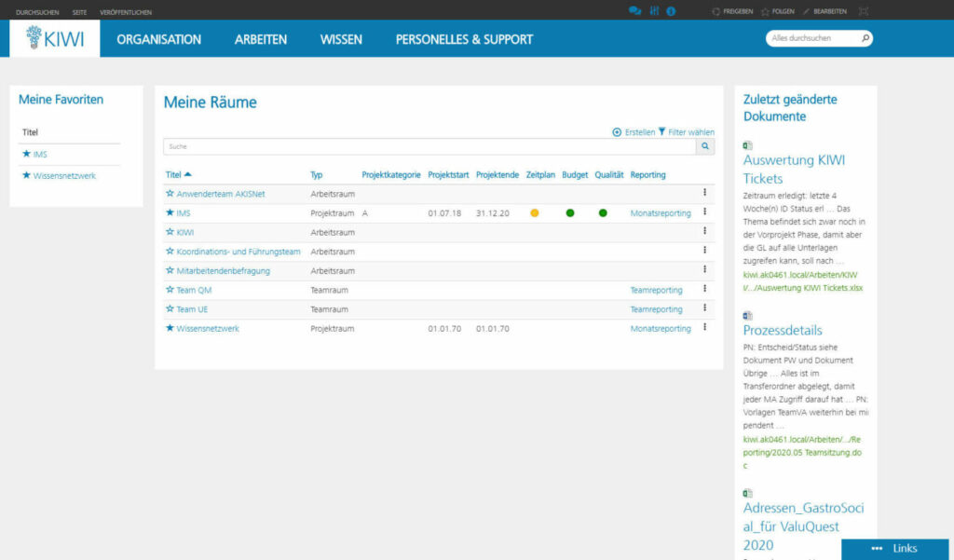The width and height of the screenshot is (954, 560).
Task: Click the KIWI logo
Action: (55, 38)
